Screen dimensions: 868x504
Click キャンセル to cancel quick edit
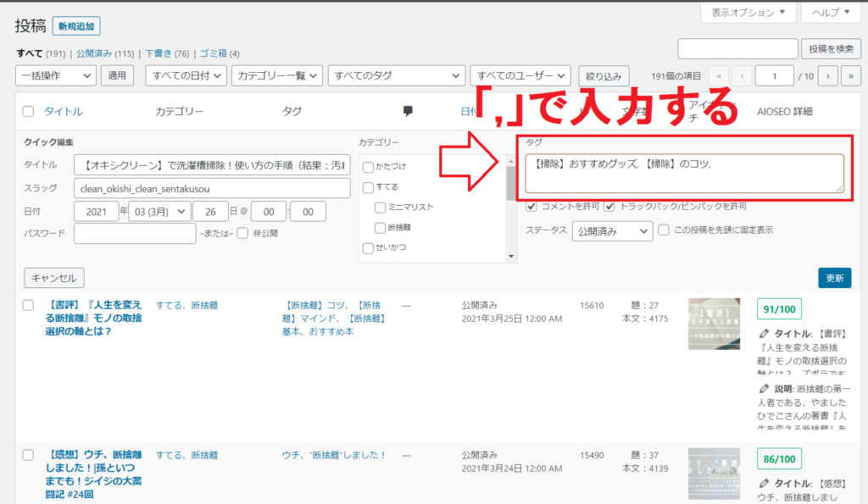(54, 278)
